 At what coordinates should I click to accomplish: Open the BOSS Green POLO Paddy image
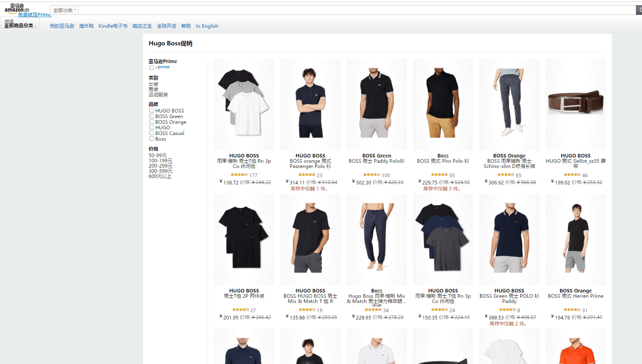tap(509, 240)
